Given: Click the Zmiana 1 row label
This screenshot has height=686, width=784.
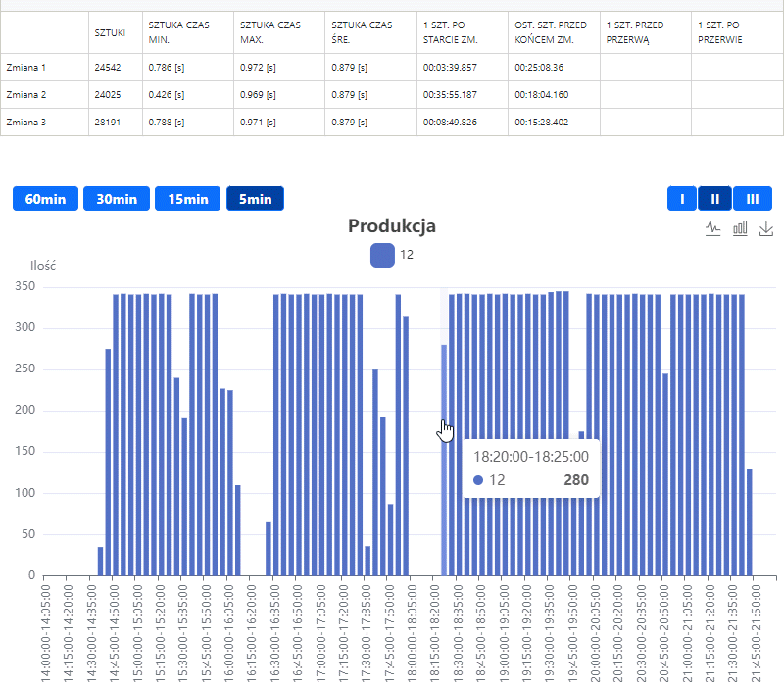Looking at the screenshot, I should (26, 68).
